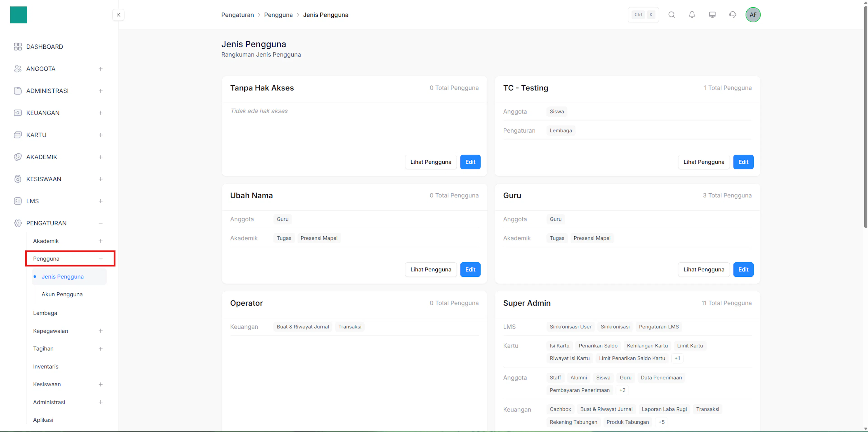This screenshot has width=868, height=432.
Task: Click the Anggota people icon
Action: point(18,69)
